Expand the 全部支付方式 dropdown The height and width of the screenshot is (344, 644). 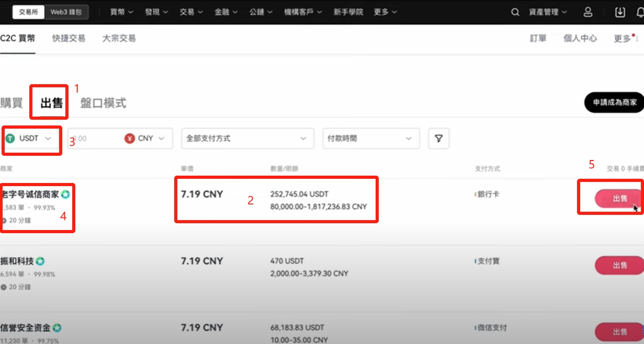(x=247, y=139)
